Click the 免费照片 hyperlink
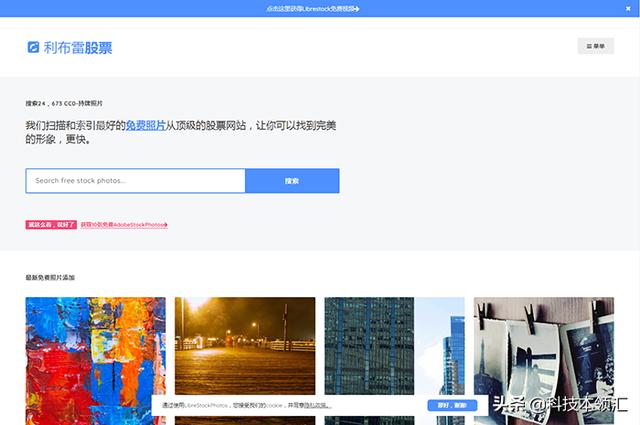The width and height of the screenshot is (640, 425). click(x=145, y=125)
